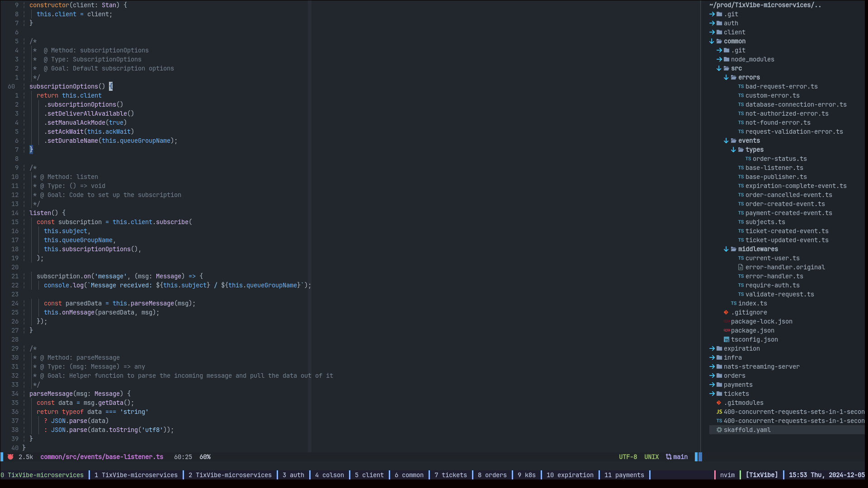Click the JS icon of 400-concurrent-requests file
This screenshot has height=488, width=868.
tap(719, 412)
